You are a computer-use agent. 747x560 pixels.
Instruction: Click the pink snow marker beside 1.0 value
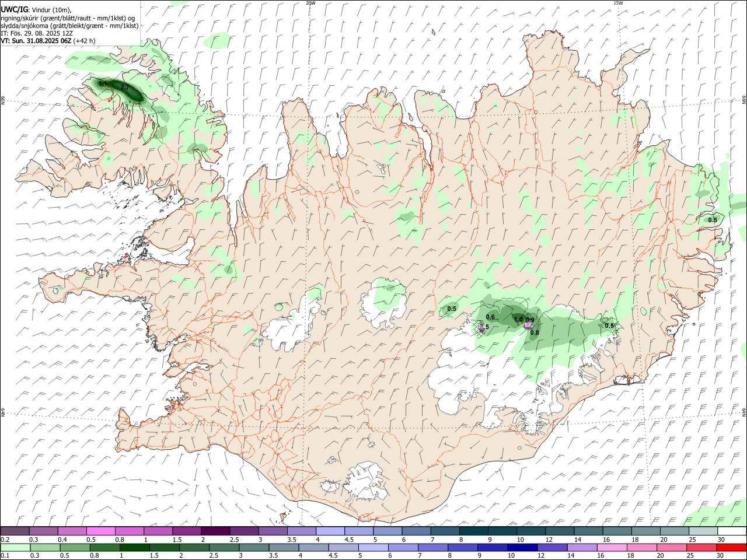(x=528, y=325)
